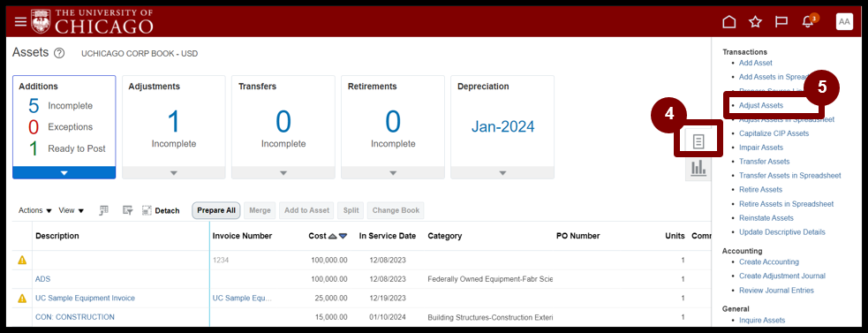Image resolution: width=868 pixels, height=333 pixels.
Task: Click Category column header
Action: click(x=445, y=236)
